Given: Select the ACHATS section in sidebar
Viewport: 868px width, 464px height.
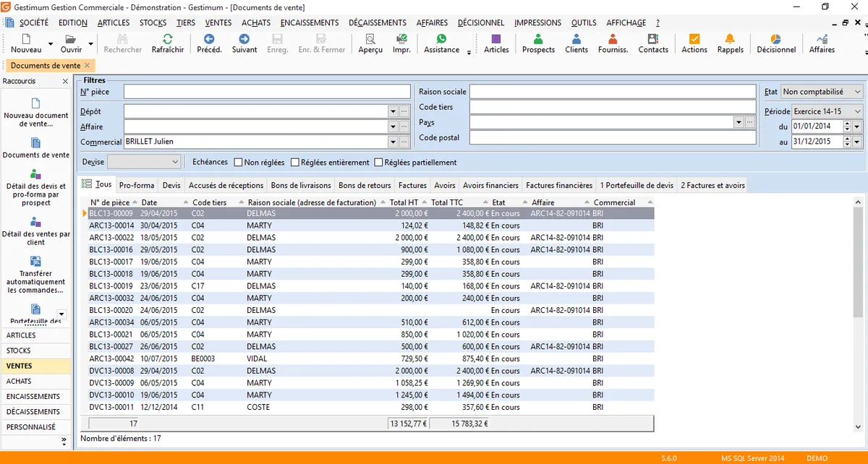Looking at the screenshot, I should (20, 381).
